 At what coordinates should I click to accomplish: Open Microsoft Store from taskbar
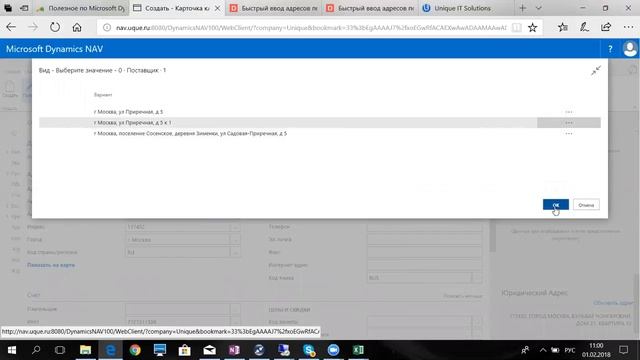coord(184,350)
